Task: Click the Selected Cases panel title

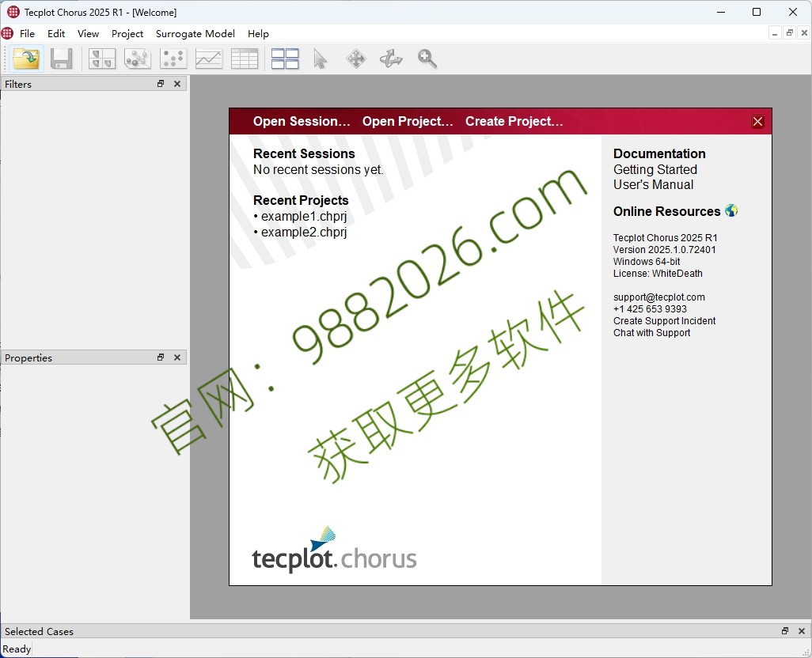Action: (39, 631)
